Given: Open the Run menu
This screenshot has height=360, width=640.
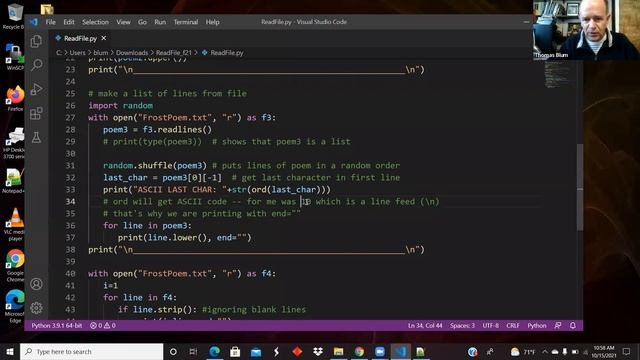Looking at the screenshot, I should tap(160, 22).
